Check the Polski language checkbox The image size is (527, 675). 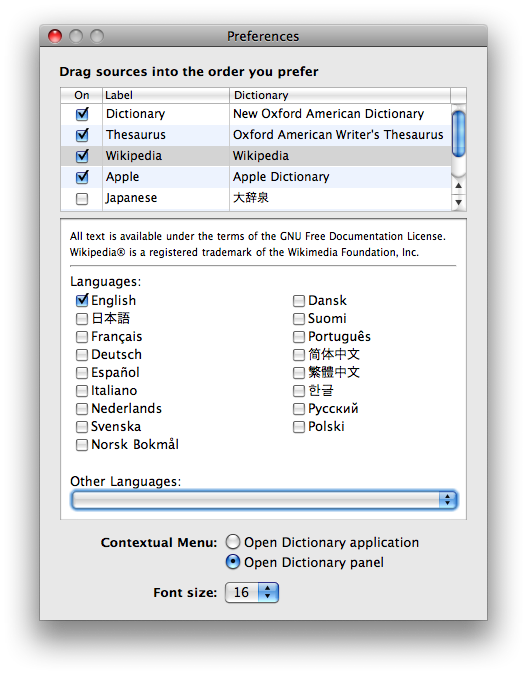(299, 427)
